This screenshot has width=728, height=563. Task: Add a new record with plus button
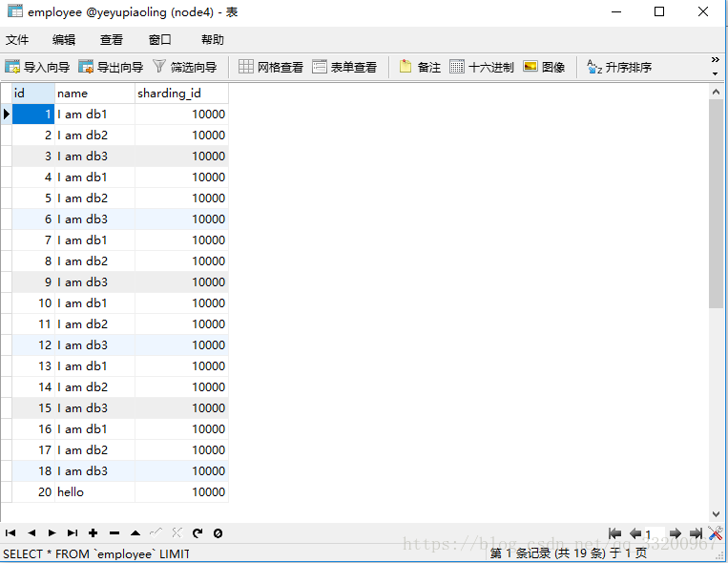[x=94, y=533]
